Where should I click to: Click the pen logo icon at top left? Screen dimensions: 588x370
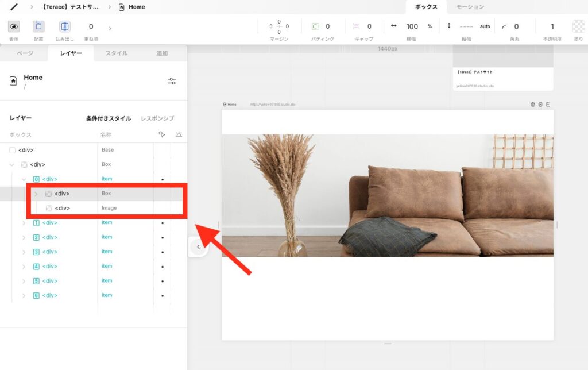14,7
